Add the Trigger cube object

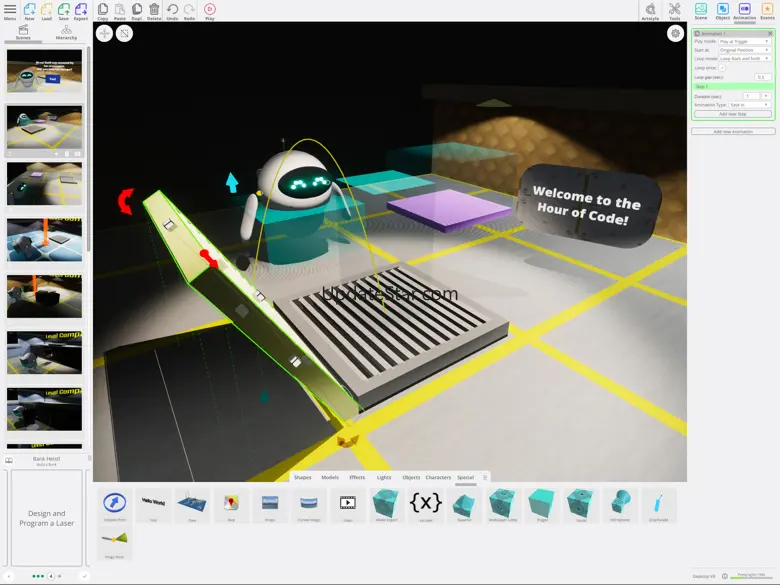point(542,505)
